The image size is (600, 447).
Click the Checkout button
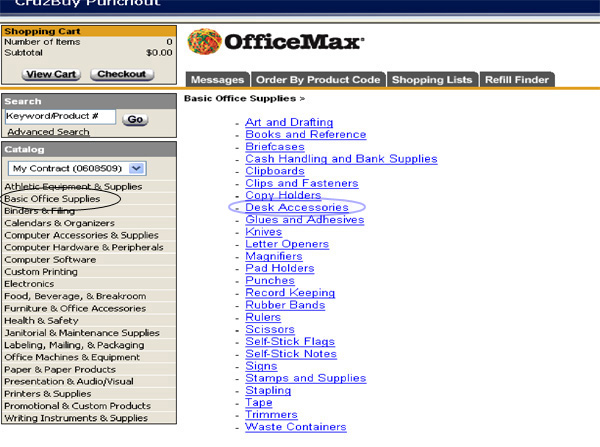[x=122, y=74]
